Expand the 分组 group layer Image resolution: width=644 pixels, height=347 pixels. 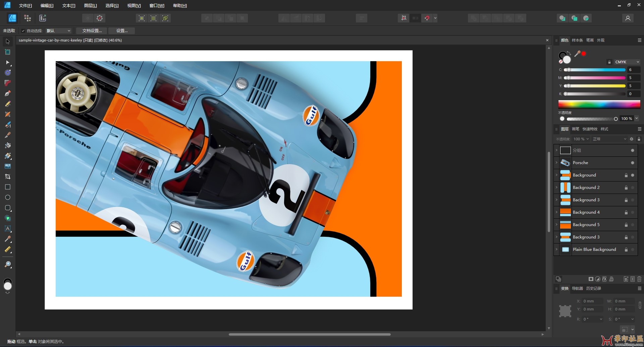(556, 150)
